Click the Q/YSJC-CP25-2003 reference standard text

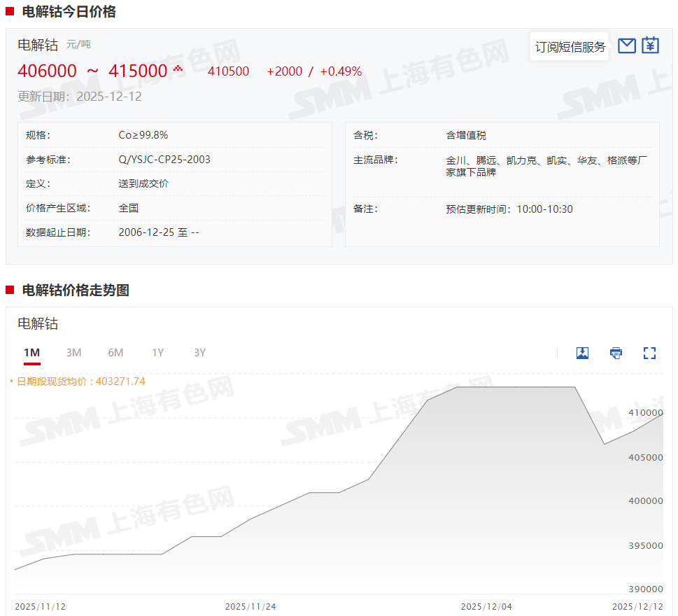click(164, 160)
